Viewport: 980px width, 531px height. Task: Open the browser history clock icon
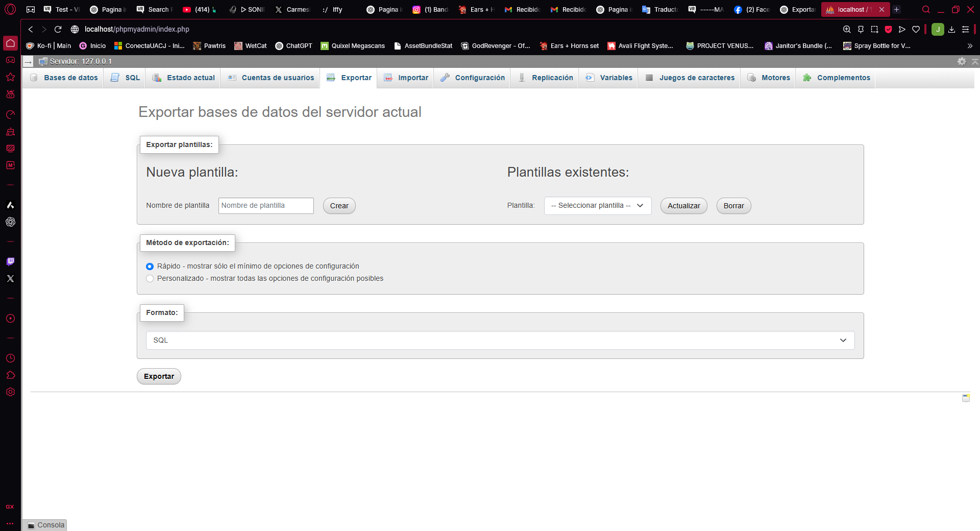(x=10, y=358)
